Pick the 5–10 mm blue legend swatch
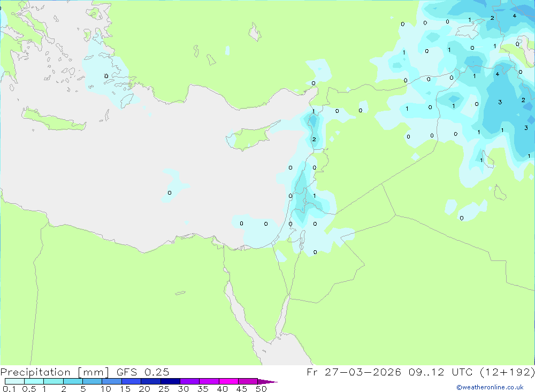Image resolution: width=535 pixels, height=392 pixels. point(93,381)
